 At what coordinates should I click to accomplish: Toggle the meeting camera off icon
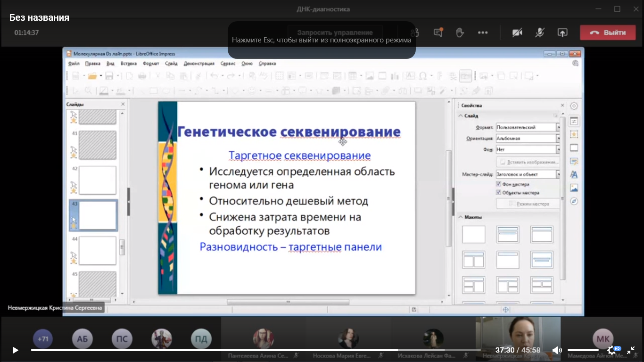(x=517, y=33)
